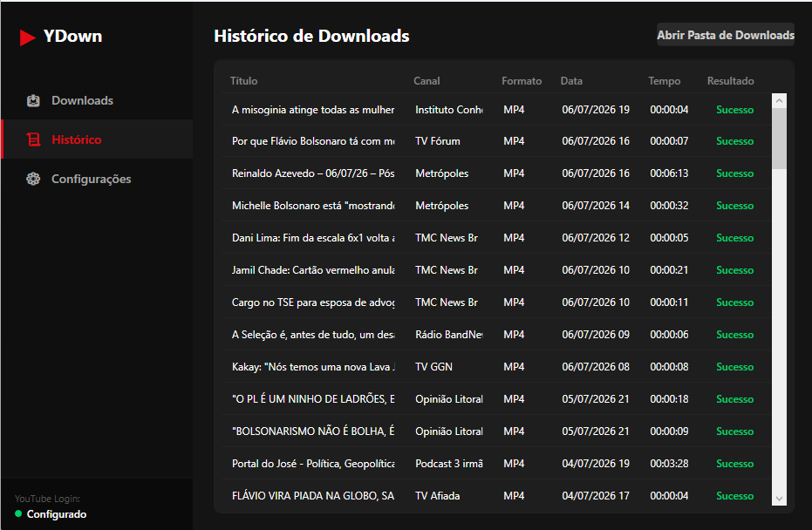Select the row 'Kakay: Nós temos uma nova Lava'
Screen dimensions: 812x530
point(496,366)
